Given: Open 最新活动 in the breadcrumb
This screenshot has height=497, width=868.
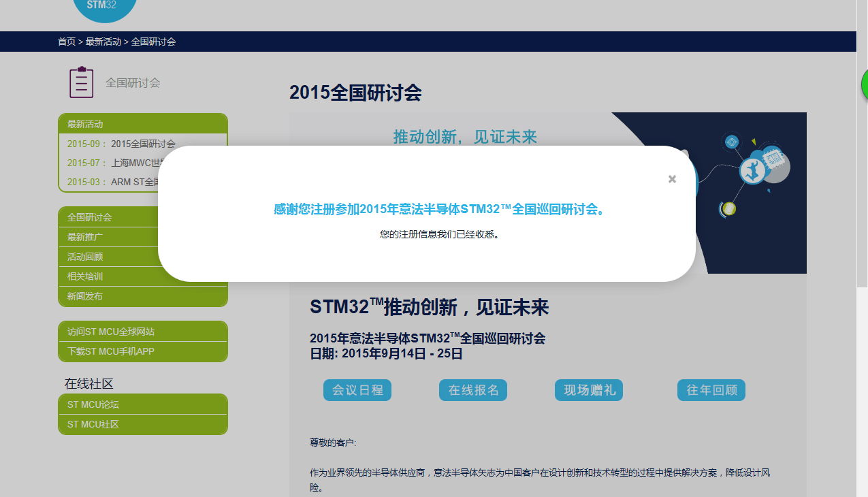Looking at the screenshot, I should (103, 42).
